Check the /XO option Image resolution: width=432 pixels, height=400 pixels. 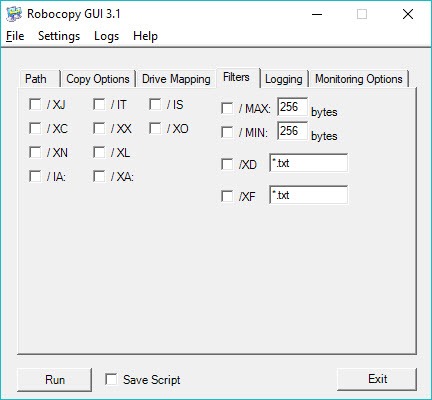coord(155,128)
